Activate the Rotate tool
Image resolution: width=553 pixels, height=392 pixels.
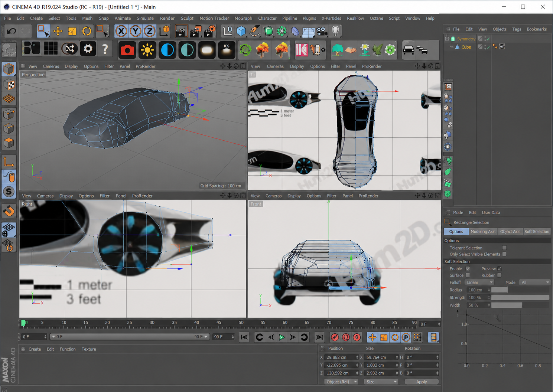(x=87, y=31)
